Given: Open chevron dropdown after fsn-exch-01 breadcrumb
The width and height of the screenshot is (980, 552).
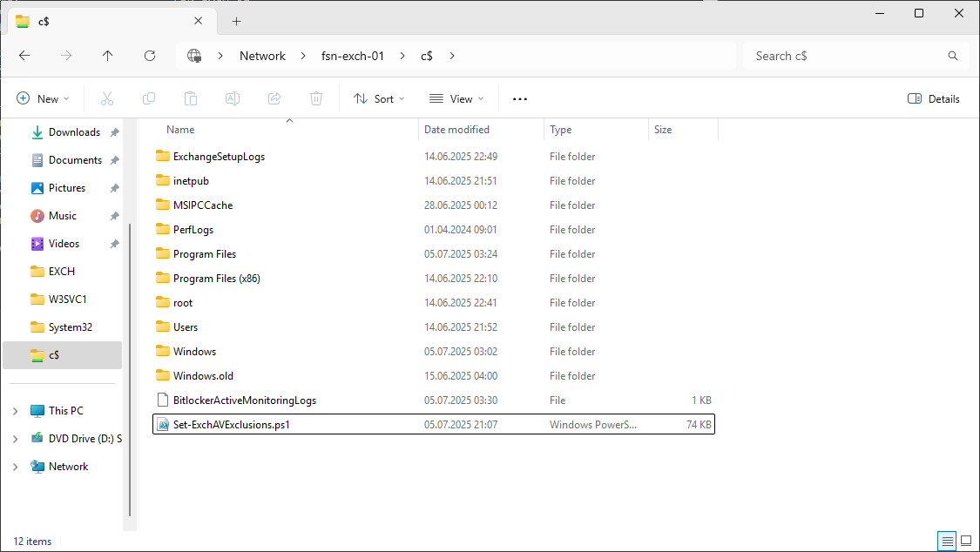Looking at the screenshot, I should 402,56.
